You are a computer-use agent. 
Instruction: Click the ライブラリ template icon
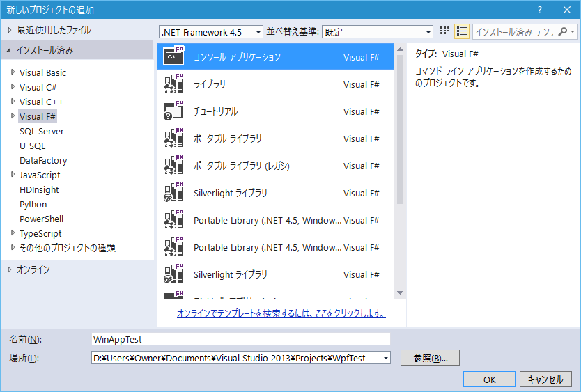pos(173,84)
